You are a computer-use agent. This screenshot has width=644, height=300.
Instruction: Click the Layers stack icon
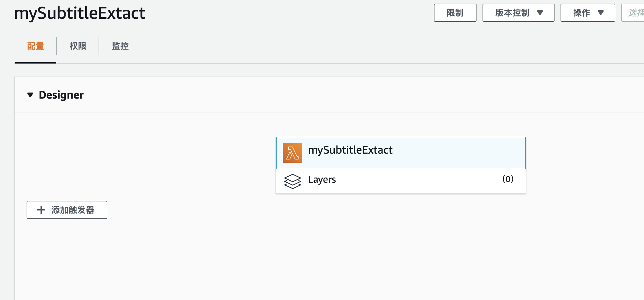(292, 181)
